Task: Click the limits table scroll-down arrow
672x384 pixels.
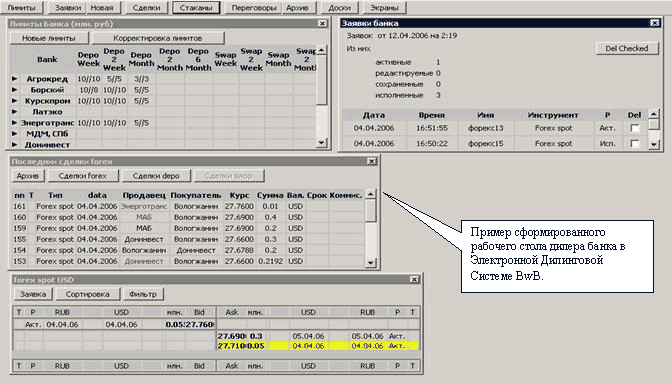Action: (x=321, y=143)
